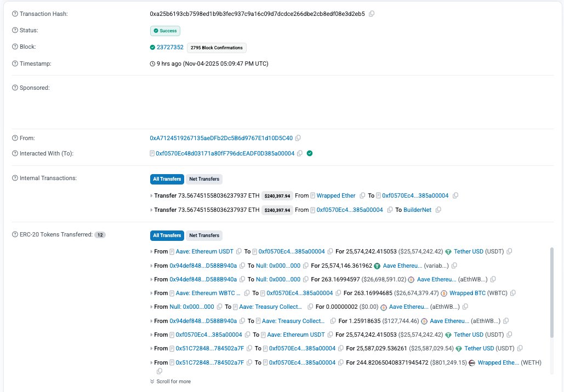This screenshot has width=564, height=392.
Task: Use the ERC-20 transfers list scrollbar
Action: [552, 292]
